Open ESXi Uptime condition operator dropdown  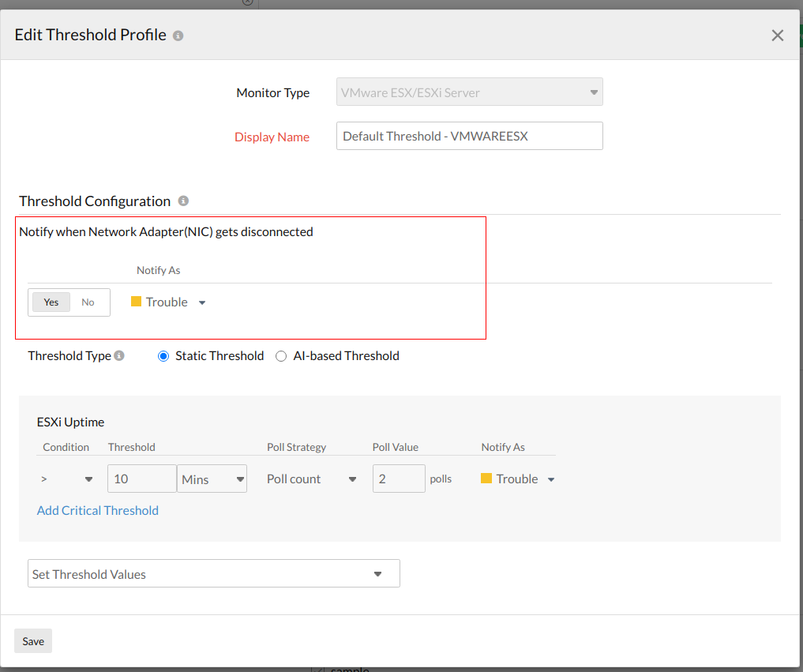(66, 479)
